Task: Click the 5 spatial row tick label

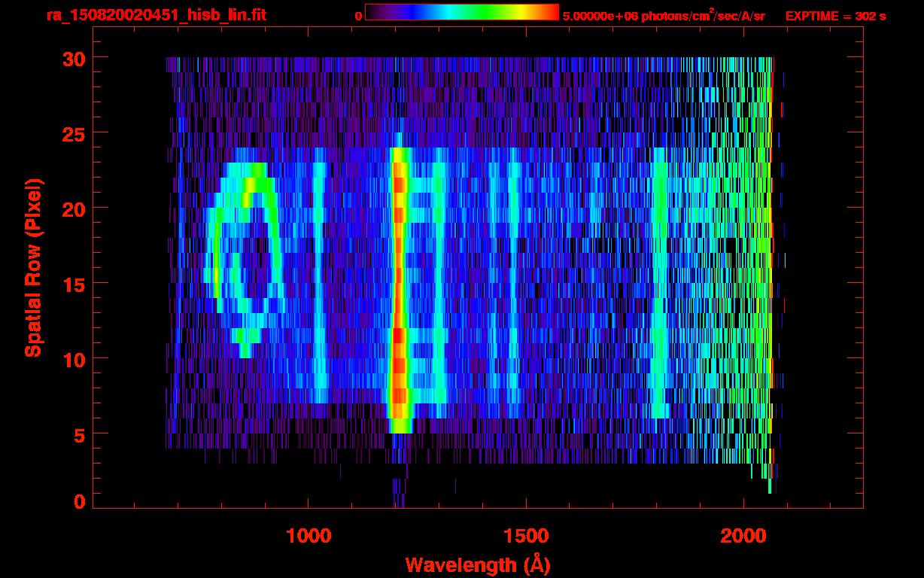Action: (80, 434)
